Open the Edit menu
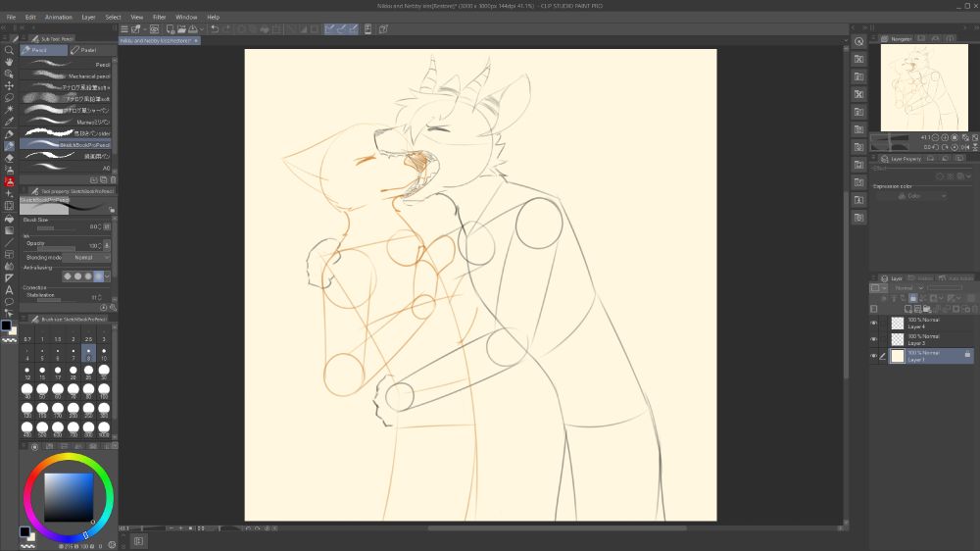 [x=30, y=17]
